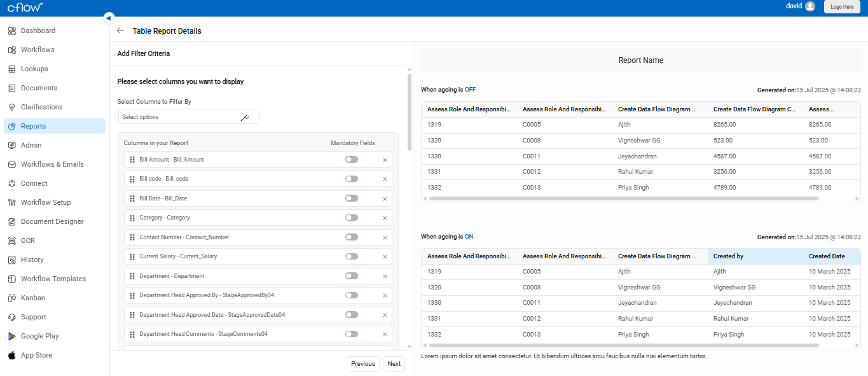Open Workflows & Emails

tap(55, 164)
